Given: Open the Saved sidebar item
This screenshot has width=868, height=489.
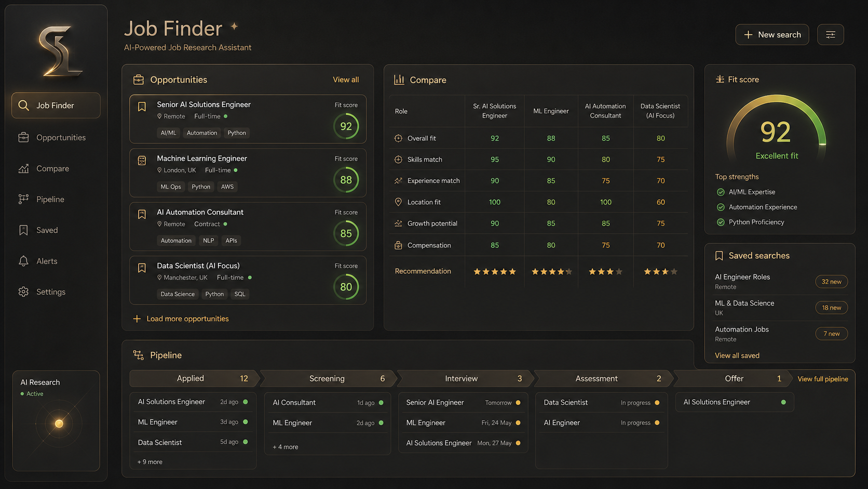Looking at the screenshot, I should click(56, 230).
